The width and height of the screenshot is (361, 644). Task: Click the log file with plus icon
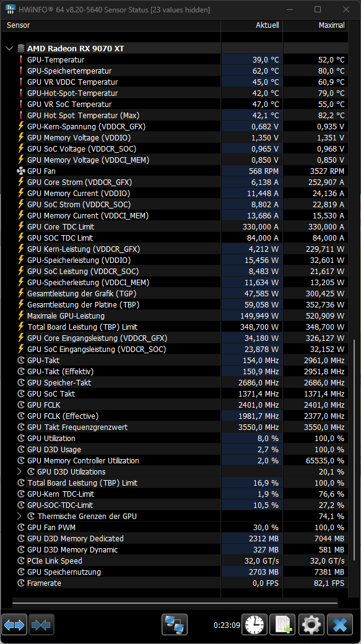[x=283, y=625]
